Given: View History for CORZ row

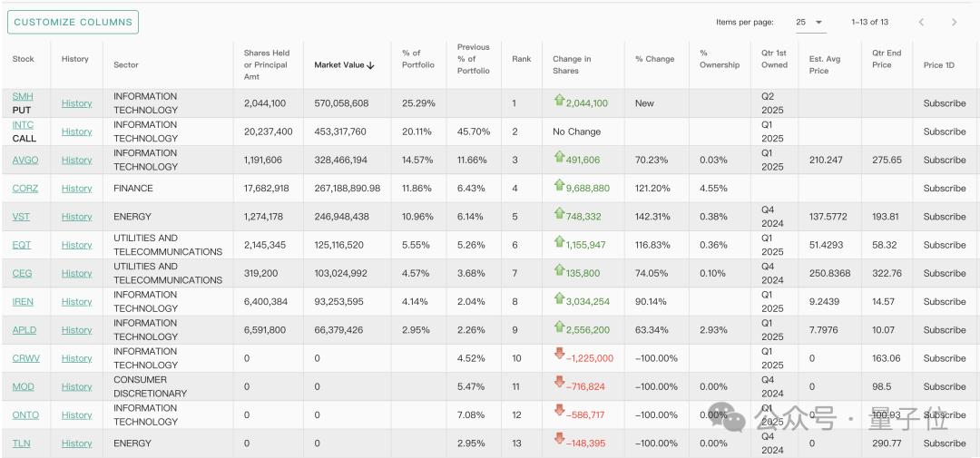Looking at the screenshot, I should (76, 188).
